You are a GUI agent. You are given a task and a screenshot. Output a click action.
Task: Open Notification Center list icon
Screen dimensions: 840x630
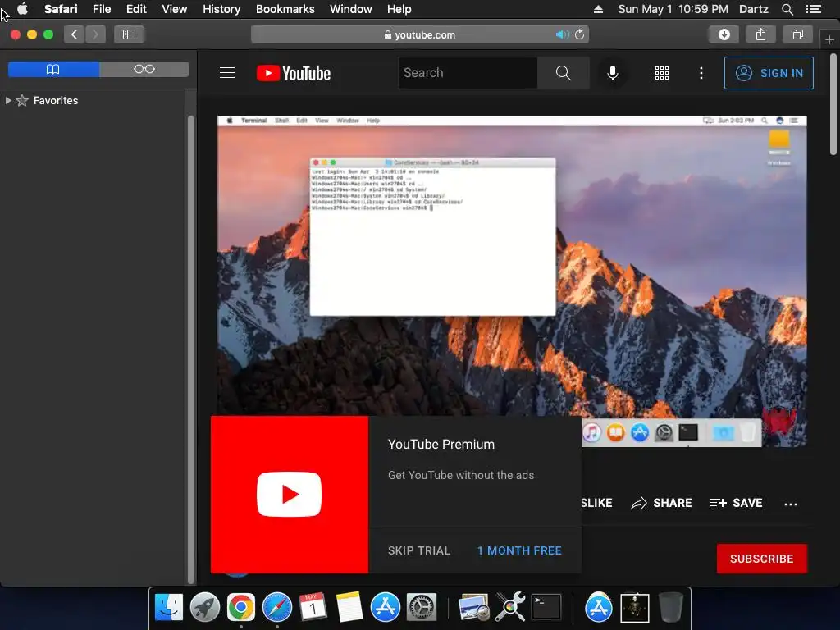[813, 9]
